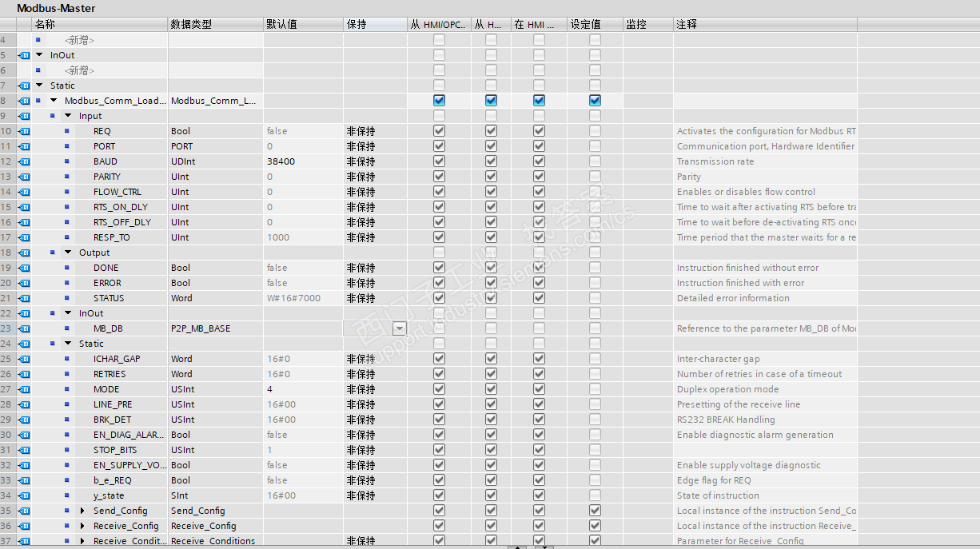The height and width of the screenshot is (549, 980).
Task: Toggle 在 HMI checkbox in the MODE row
Action: (x=539, y=389)
